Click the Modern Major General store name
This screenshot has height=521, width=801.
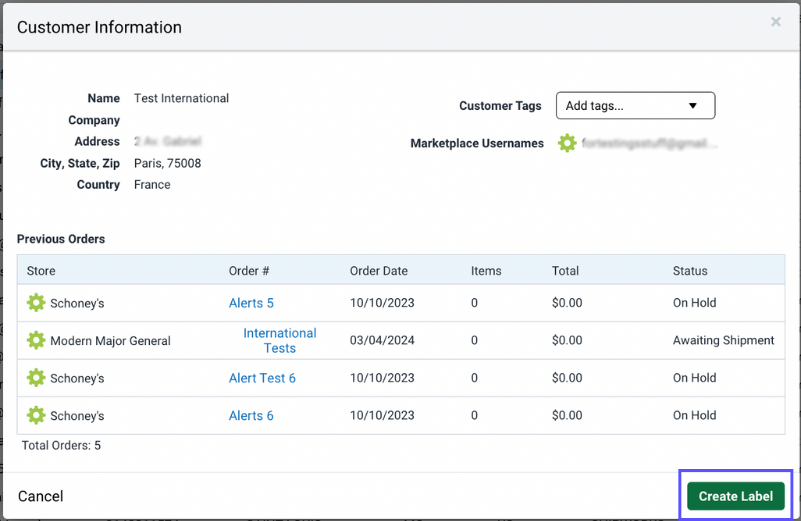click(110, 341)
